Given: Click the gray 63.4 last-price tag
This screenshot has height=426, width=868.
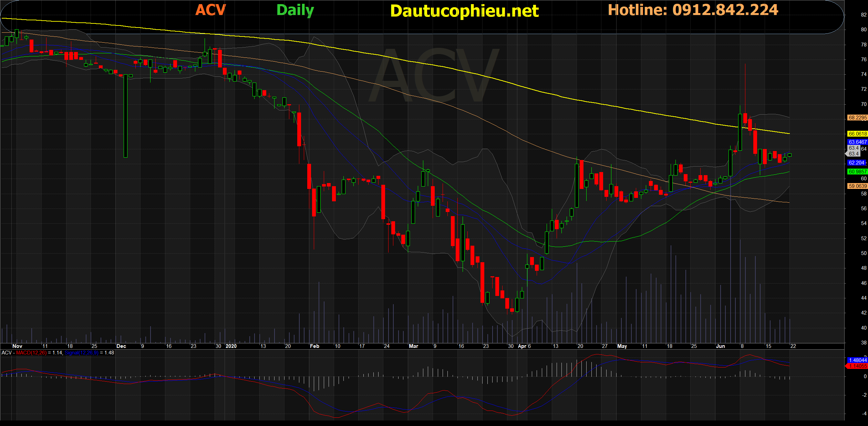Looking at the screenshot, I should coord(854,151).
